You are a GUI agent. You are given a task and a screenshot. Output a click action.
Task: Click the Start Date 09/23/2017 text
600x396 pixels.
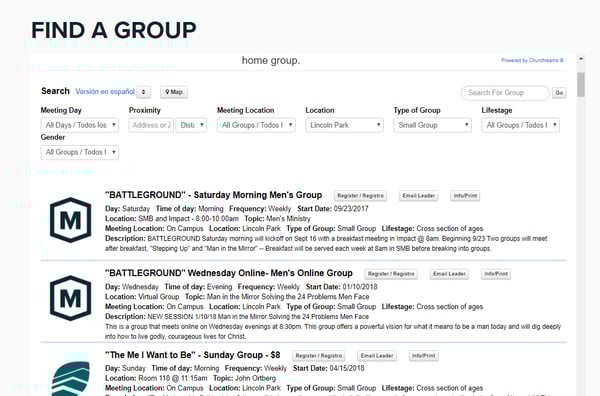click(333, 209)
